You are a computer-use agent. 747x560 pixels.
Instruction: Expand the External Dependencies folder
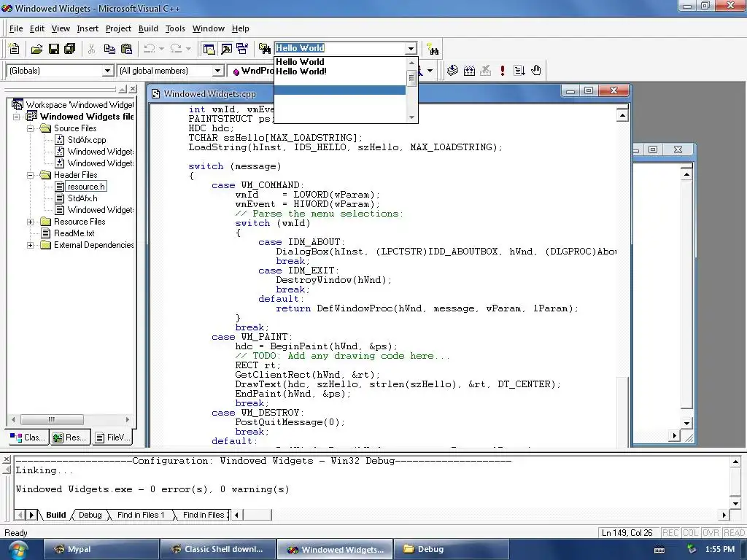pyautogui.click(x=31, y=245)
